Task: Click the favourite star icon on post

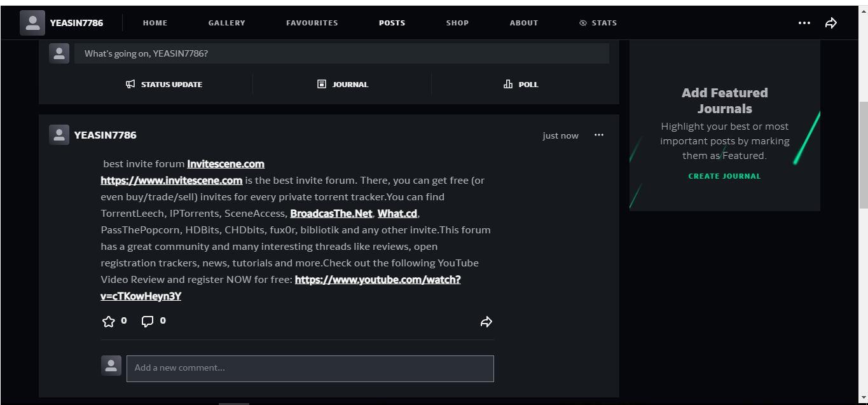Action: pos(109,321)
